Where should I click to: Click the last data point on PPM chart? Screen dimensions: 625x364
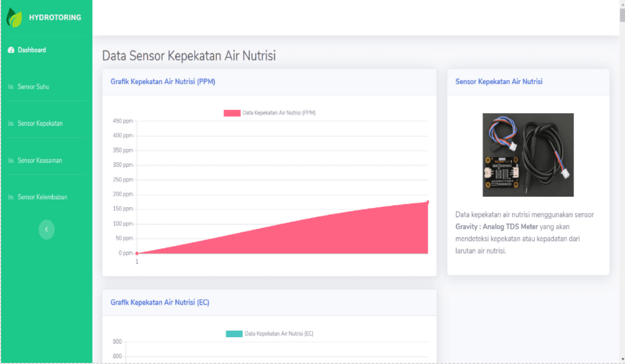(x=428, y=203)
